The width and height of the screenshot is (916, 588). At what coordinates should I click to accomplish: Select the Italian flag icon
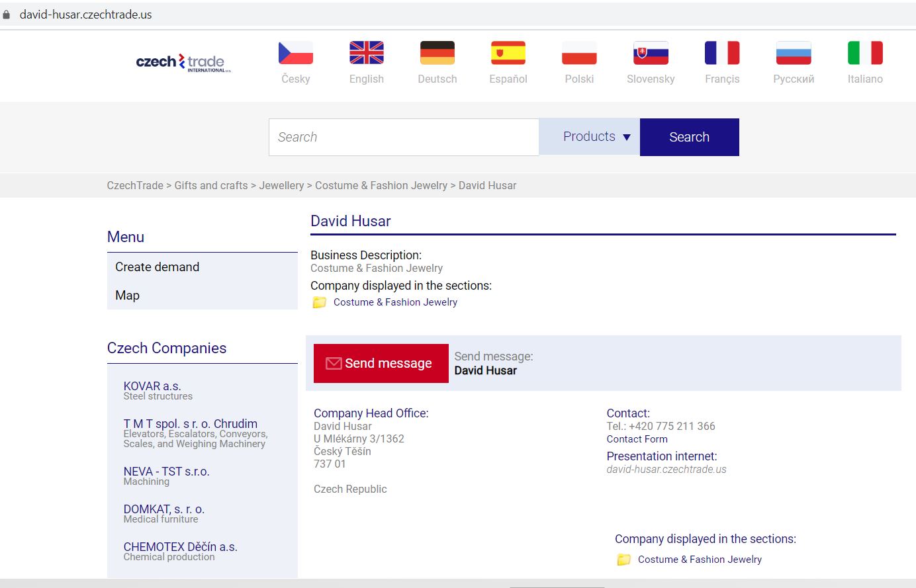[x=865, y=53]
